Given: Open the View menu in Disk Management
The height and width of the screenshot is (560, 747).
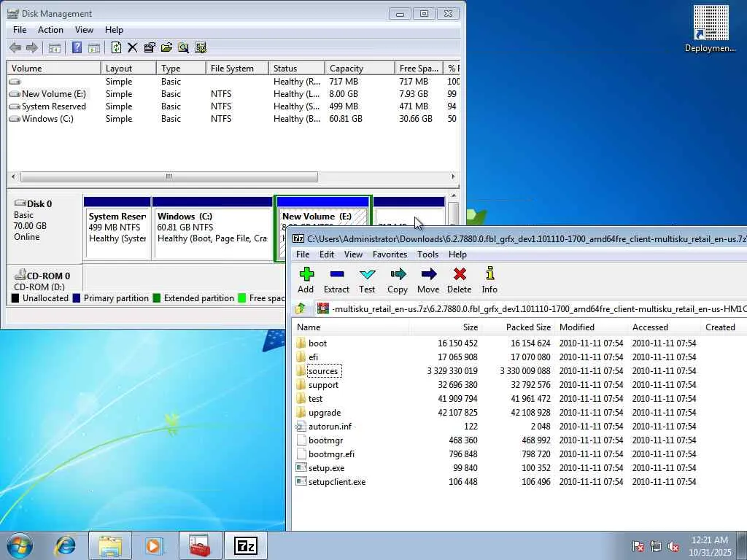Looking at the screenshot, I should tap(84, 29).
